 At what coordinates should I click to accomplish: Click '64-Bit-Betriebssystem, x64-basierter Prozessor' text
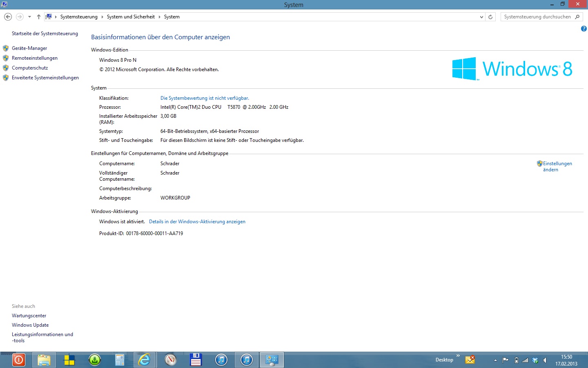[x=209, y=131]
